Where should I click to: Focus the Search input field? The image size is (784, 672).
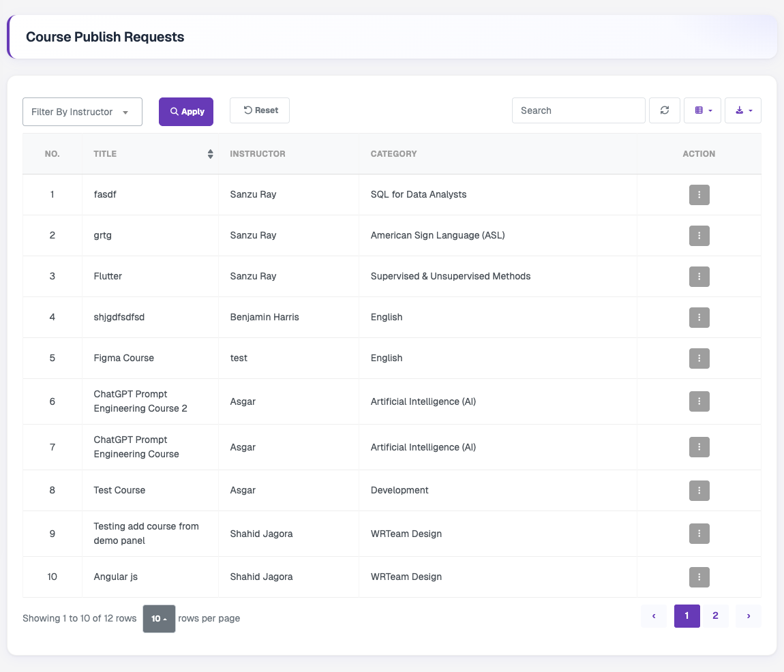point(579,110)
